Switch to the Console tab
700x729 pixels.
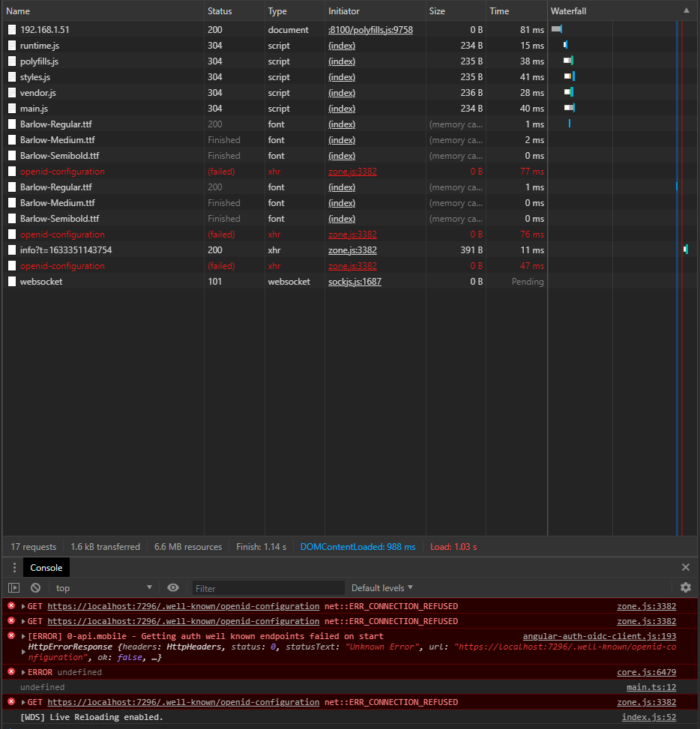[x=46, y=567]
